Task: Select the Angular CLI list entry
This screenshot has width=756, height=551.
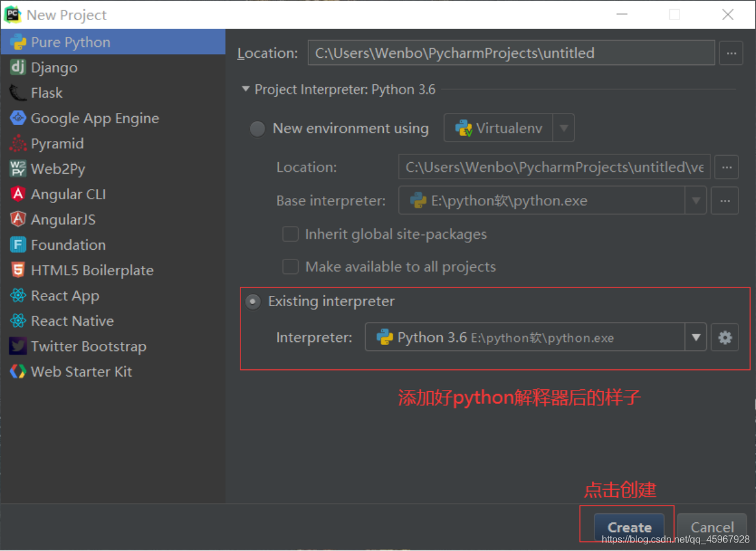Action: (x=112, y=194)
